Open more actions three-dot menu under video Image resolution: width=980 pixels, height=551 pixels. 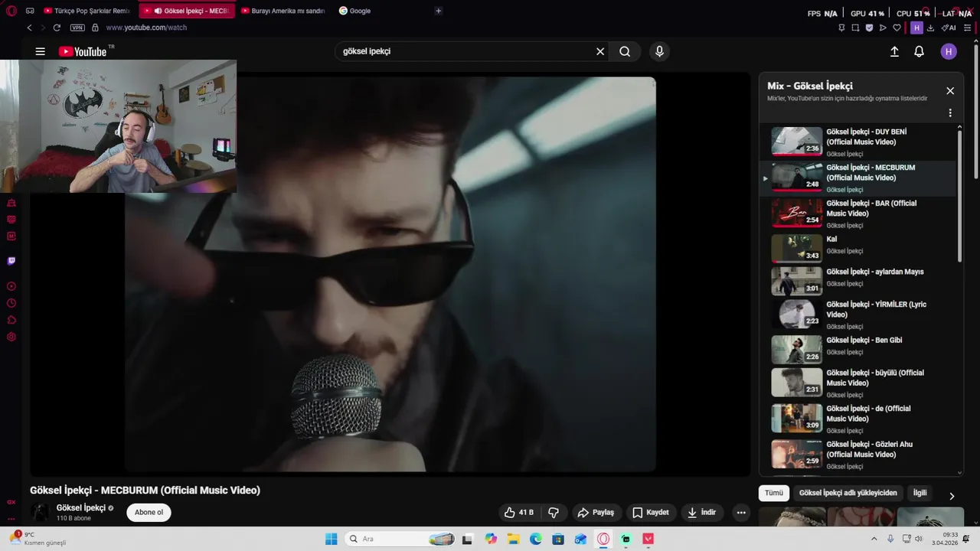(740, 512)
